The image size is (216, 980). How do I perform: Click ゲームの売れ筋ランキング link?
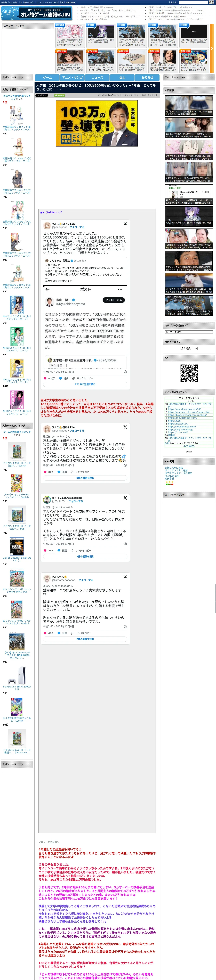tap(17, 432)
